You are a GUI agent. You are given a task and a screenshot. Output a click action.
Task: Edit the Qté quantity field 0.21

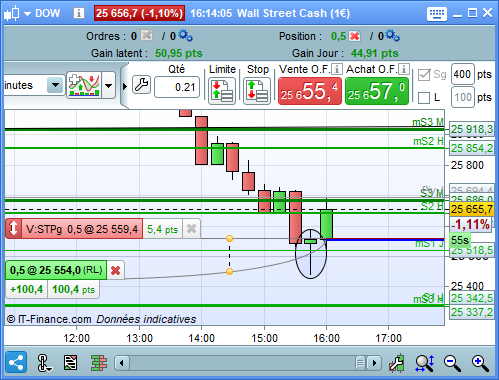pyautogui.click(x=177, y=87)
